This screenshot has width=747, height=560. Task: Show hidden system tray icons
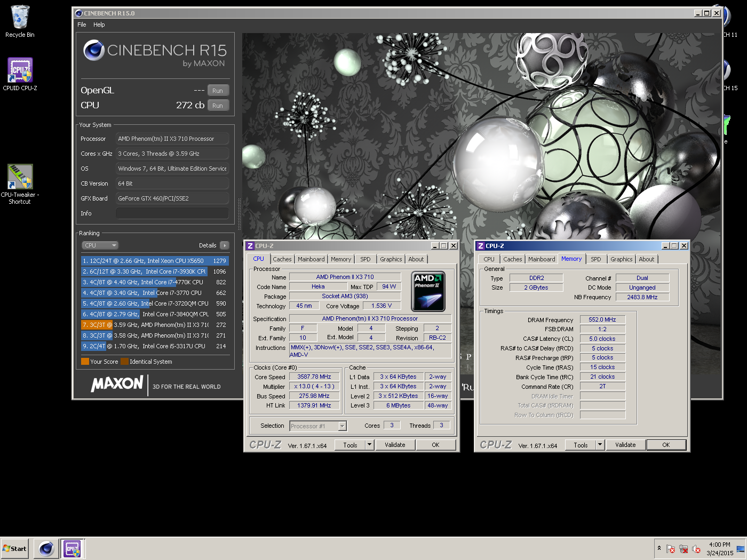(x=659, y=548)
